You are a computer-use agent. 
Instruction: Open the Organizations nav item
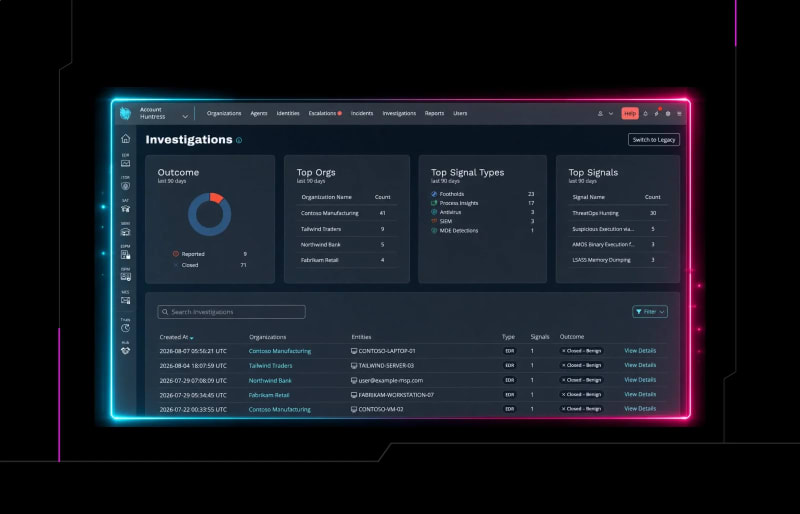coord(224,113)
